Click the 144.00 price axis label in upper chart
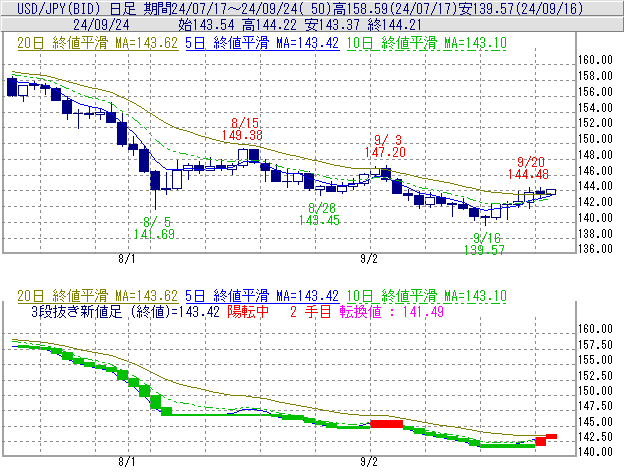Image resolution: width=624 pixels, height=475 pixels. (595, 186)
